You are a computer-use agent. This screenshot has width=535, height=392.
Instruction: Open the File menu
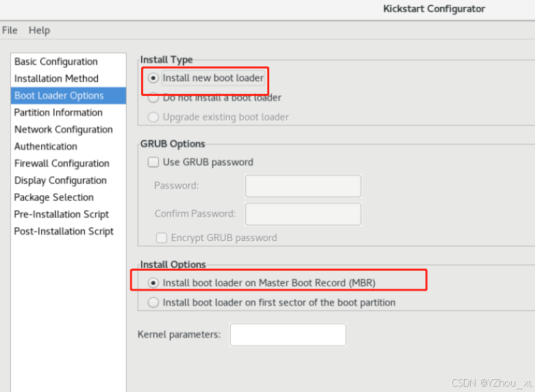pos(10,30)
